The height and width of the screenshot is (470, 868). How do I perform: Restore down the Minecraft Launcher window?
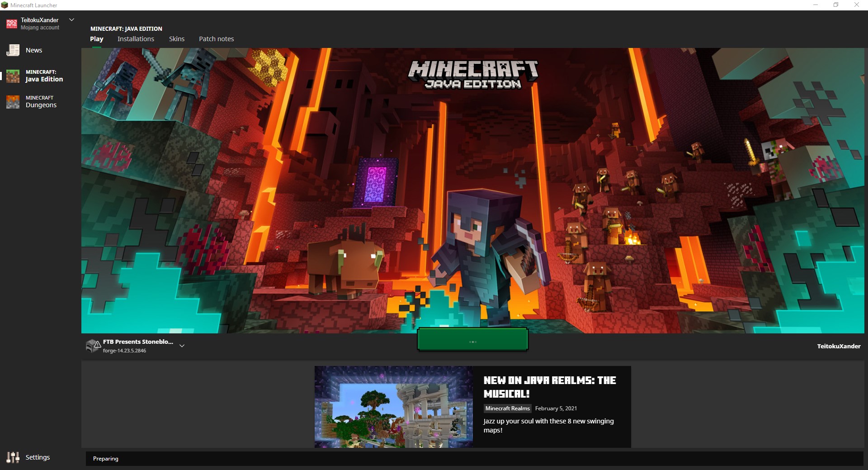coord(836,5)
